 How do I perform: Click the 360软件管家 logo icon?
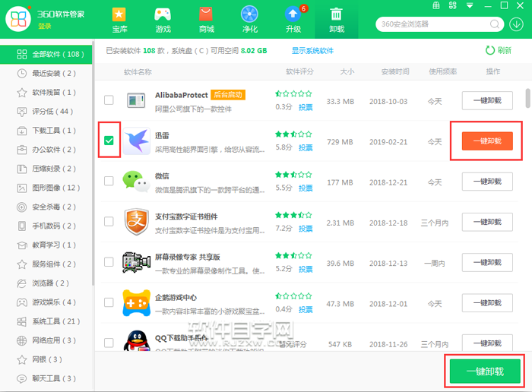(x=18, y=19)
